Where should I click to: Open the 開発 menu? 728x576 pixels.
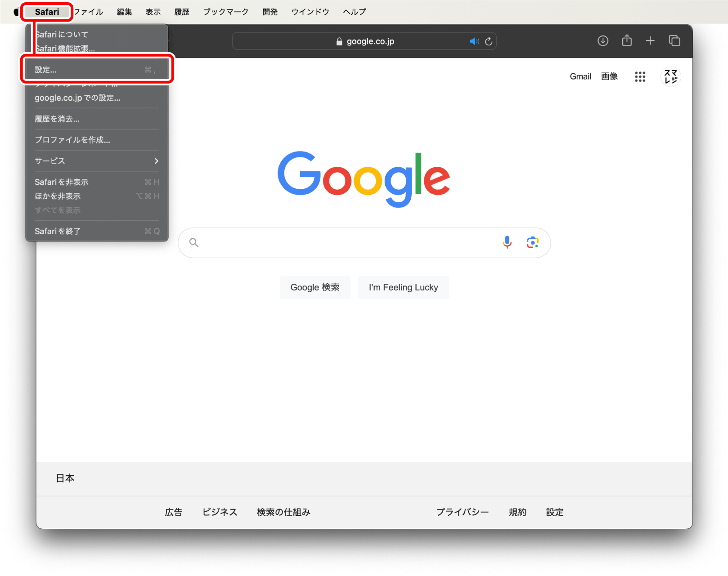[270, 12]
